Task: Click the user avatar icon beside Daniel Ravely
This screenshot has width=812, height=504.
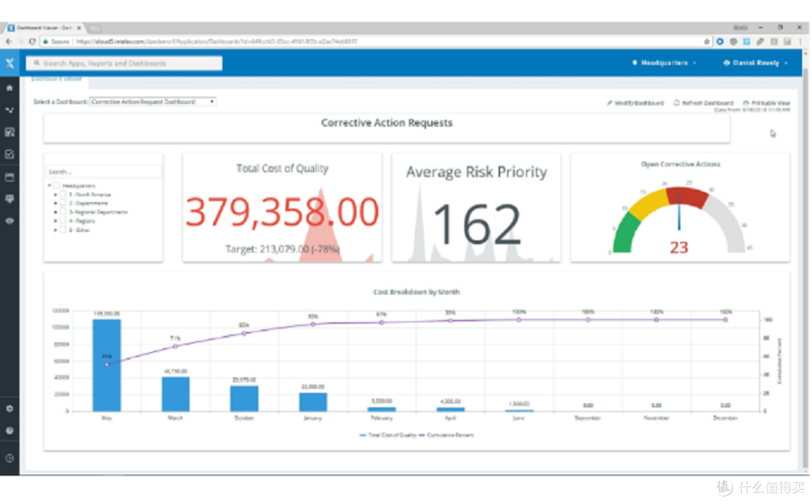Action: tap(726, 63)
